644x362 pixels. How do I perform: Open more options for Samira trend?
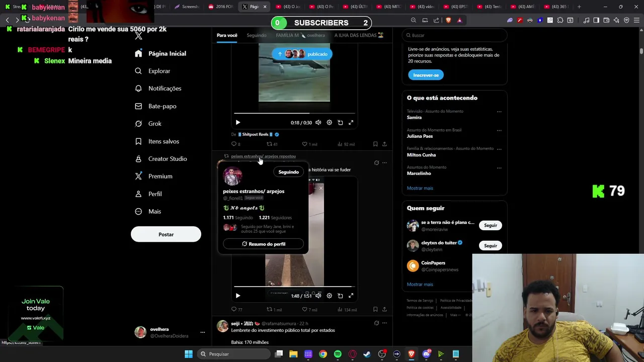pyautogui.click(x=499, y=112)
